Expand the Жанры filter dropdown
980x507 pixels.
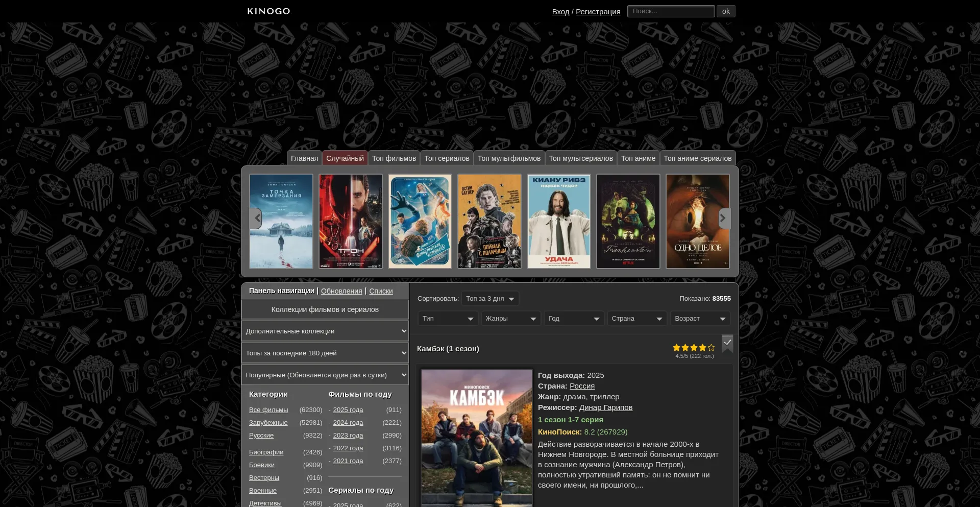coord(511,319)
